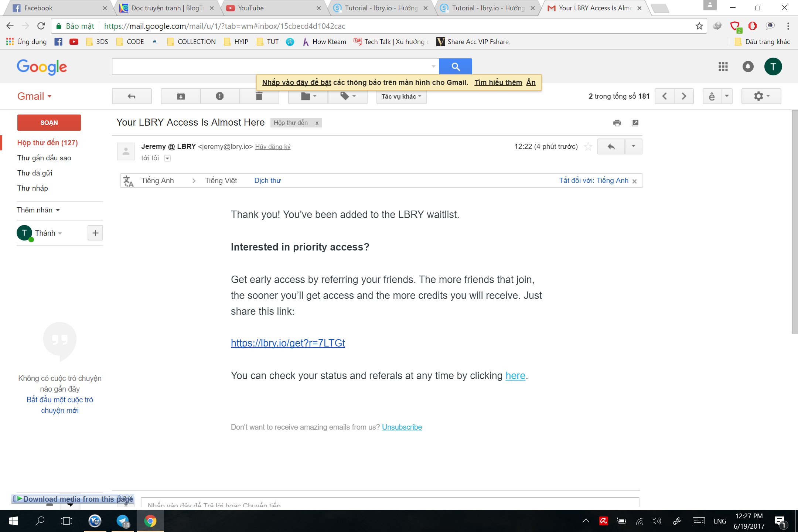Open email in new window icon
798x532 pixels.
(x=635, y=123)
